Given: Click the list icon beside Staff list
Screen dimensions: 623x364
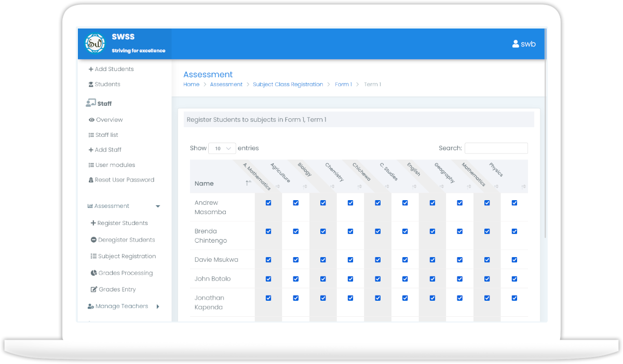Looking at the screenshot, I should pyautogui.click(x=91, y=135).
